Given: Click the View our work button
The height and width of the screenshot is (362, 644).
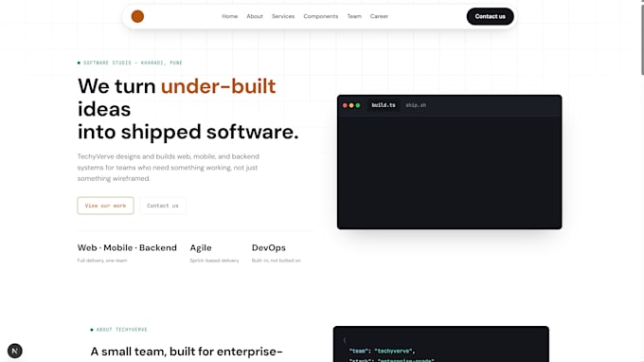Looking at the screenshot, I should (105, 206).
